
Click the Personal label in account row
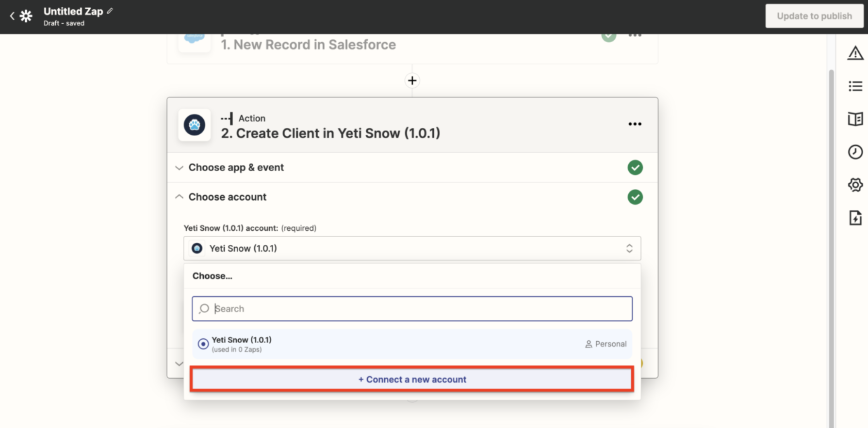click(611, 344)
